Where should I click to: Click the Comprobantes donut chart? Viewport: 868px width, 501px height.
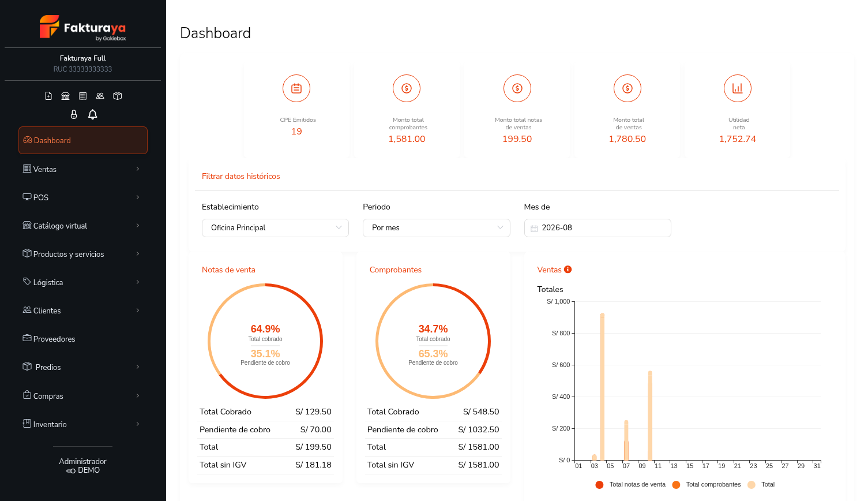433,341
